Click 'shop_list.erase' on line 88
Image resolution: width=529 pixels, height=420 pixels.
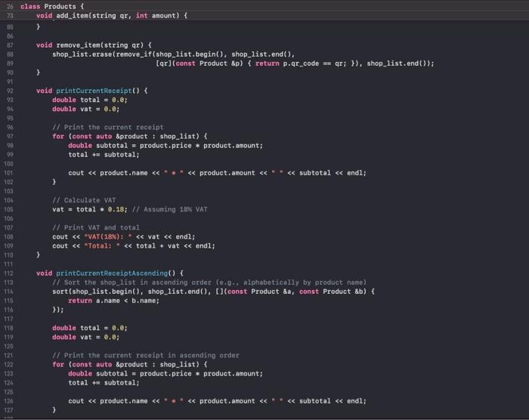[82, 54]
